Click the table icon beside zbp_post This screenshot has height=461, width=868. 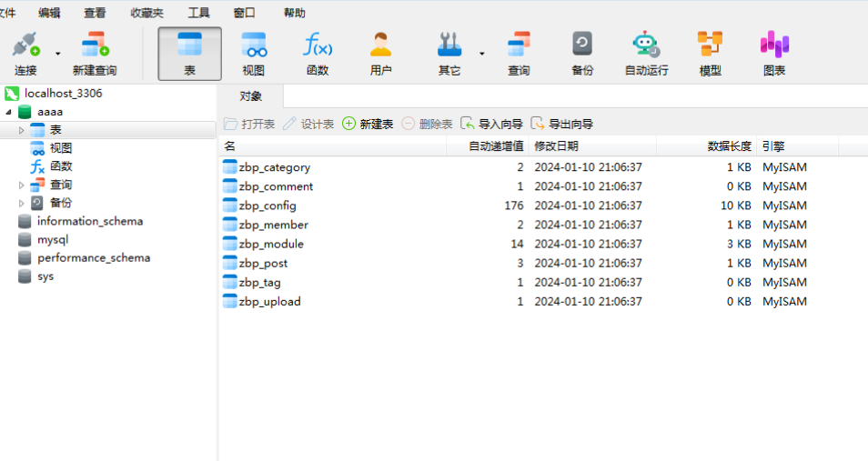[229, 263]
